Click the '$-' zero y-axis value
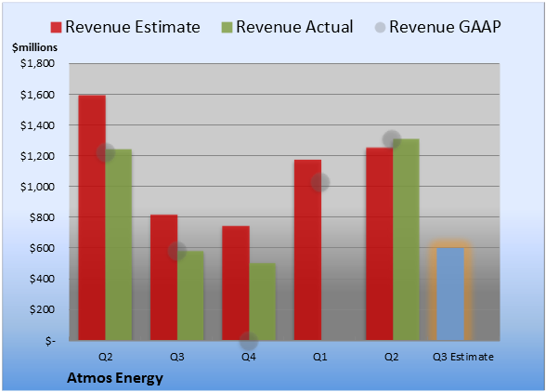Viewport: 546px width, 392px height. tap(50, 341)
